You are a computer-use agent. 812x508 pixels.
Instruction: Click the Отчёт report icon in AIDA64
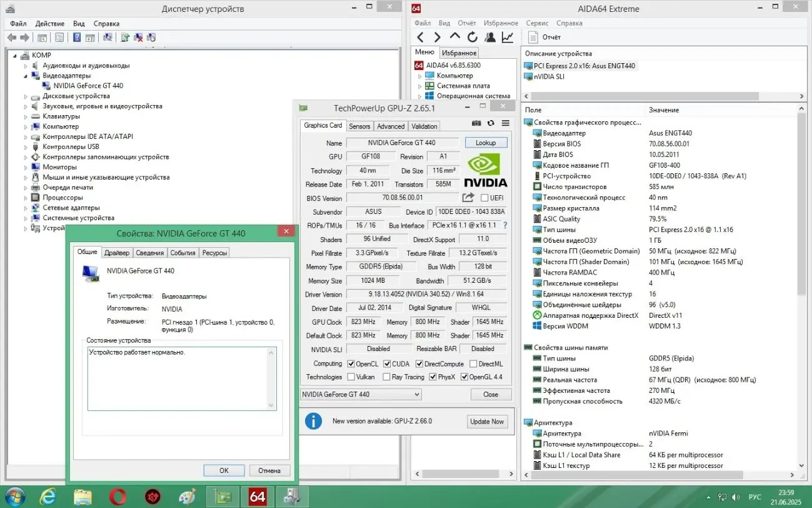click(533, 38)
